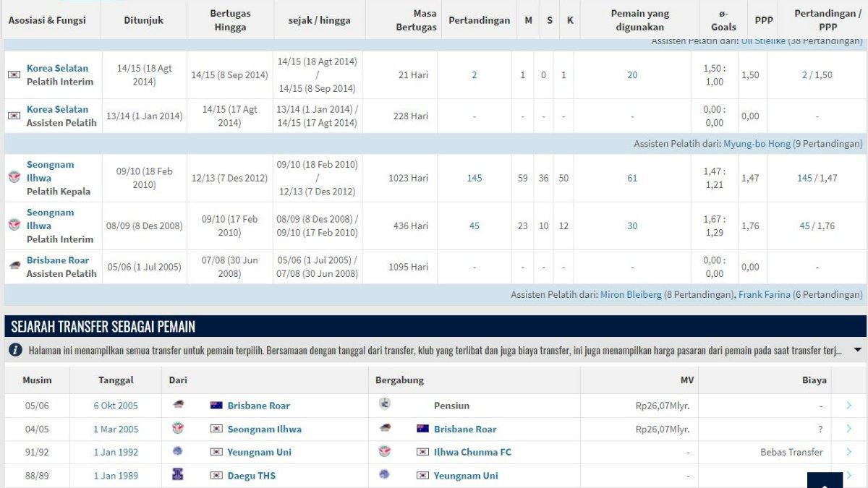Open Korea Selatan link in the Pelatih Interim row

pyautogui.click(x=57, y=68)
